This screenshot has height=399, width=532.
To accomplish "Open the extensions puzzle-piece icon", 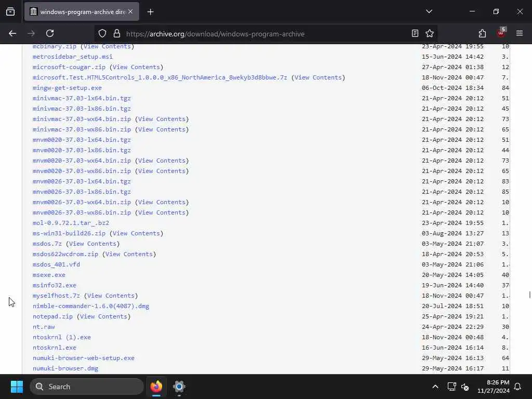I will point(482,33).
